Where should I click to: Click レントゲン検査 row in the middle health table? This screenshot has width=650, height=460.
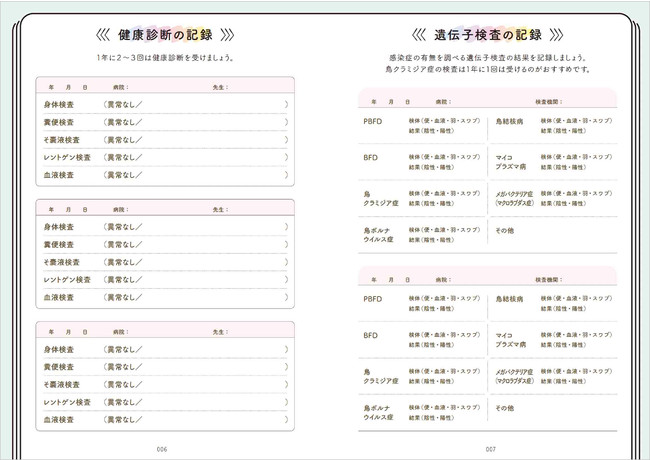pos(66,279)
